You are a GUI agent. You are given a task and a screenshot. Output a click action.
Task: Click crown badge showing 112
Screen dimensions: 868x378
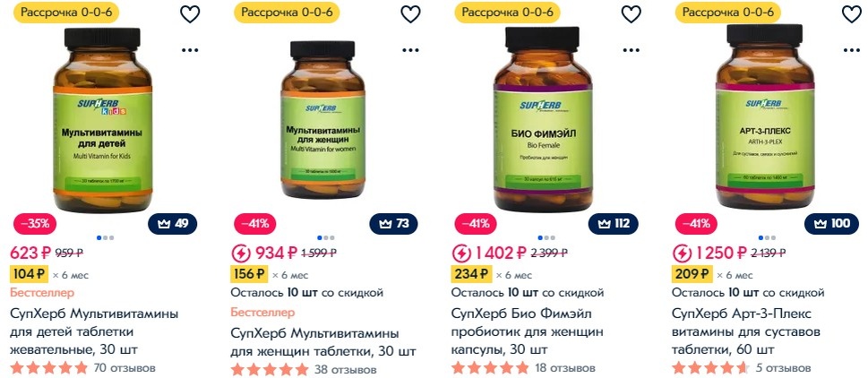point(614,224)
